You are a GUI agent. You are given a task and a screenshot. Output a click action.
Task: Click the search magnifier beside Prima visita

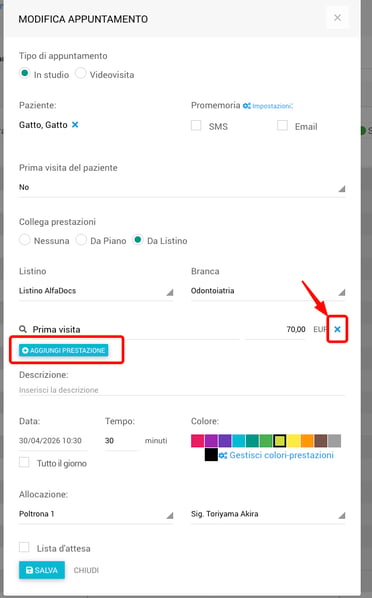(x=23, y=329)
